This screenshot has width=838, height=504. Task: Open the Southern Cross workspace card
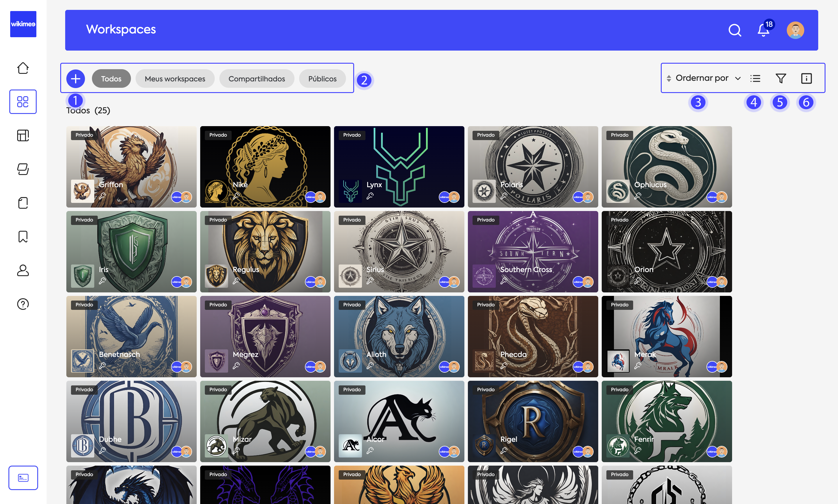(532, 252)
